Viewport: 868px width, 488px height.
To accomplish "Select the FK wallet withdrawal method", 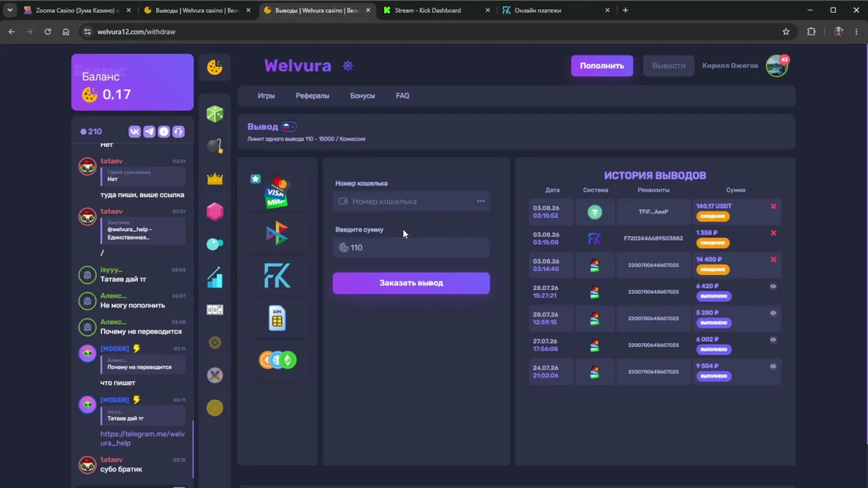I will coord(277,276).
